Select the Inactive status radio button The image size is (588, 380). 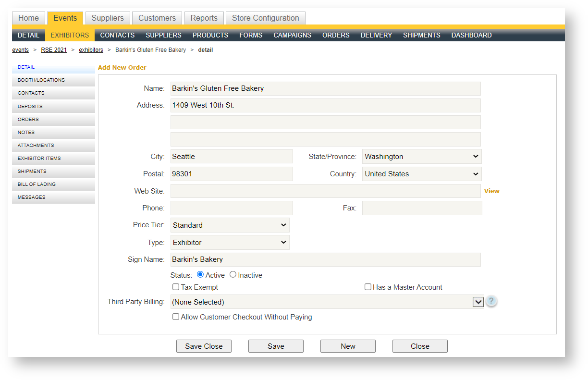click(233, 274)
